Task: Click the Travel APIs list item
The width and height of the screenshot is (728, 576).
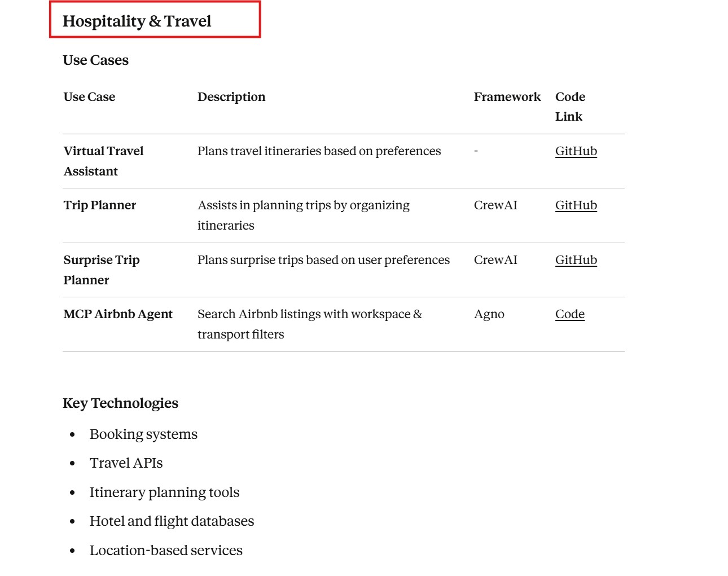Action: pos(126,463)
